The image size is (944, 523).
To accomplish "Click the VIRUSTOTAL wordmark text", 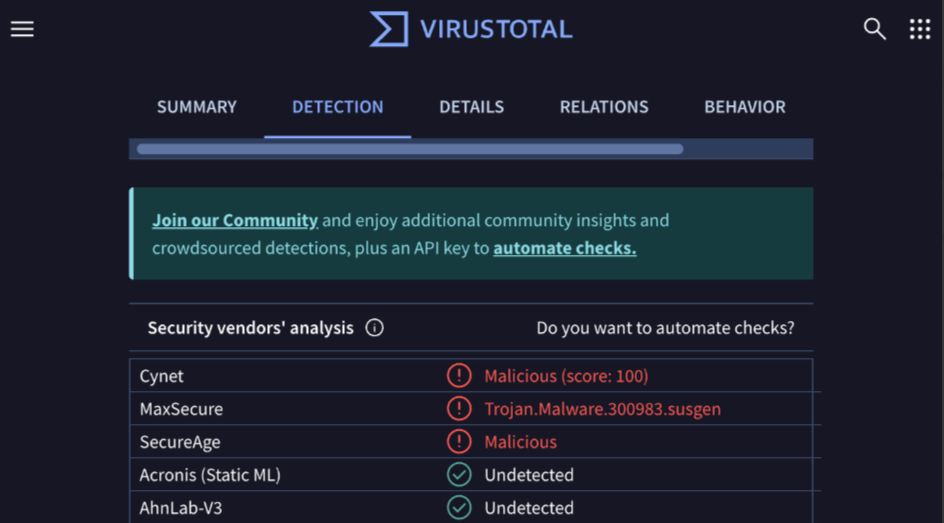I will (x=496, y=29).
